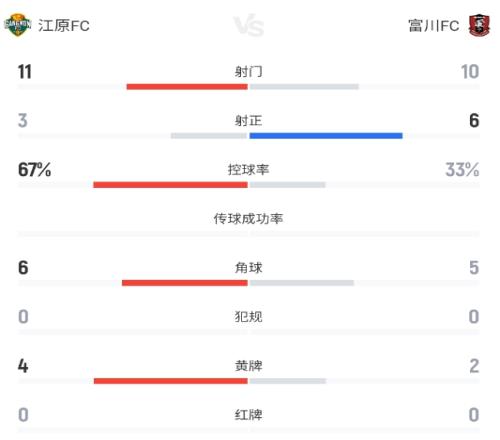
Task: Click the red 射门 bar for 江原FC
Action: (187, 87)
